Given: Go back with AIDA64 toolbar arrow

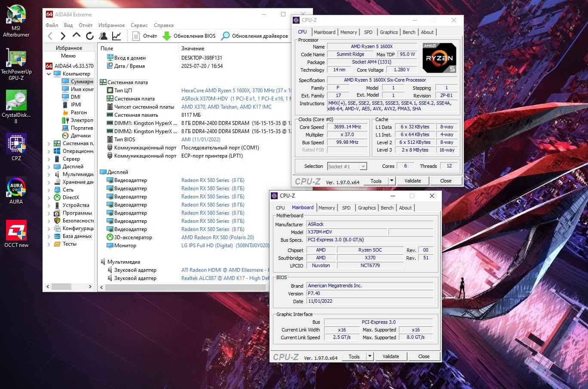Looking at the screenshot, I should point(50,36).
